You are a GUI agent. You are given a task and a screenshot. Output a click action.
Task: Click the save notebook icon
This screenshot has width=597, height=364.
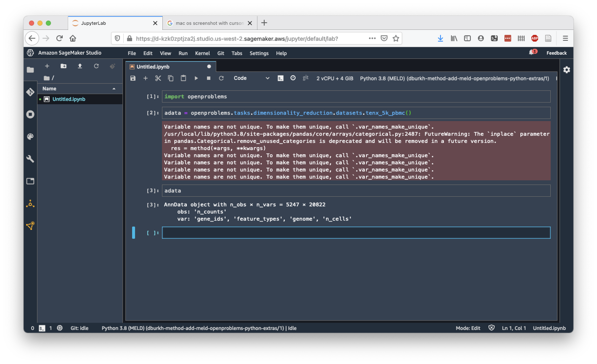pos(133,78)
